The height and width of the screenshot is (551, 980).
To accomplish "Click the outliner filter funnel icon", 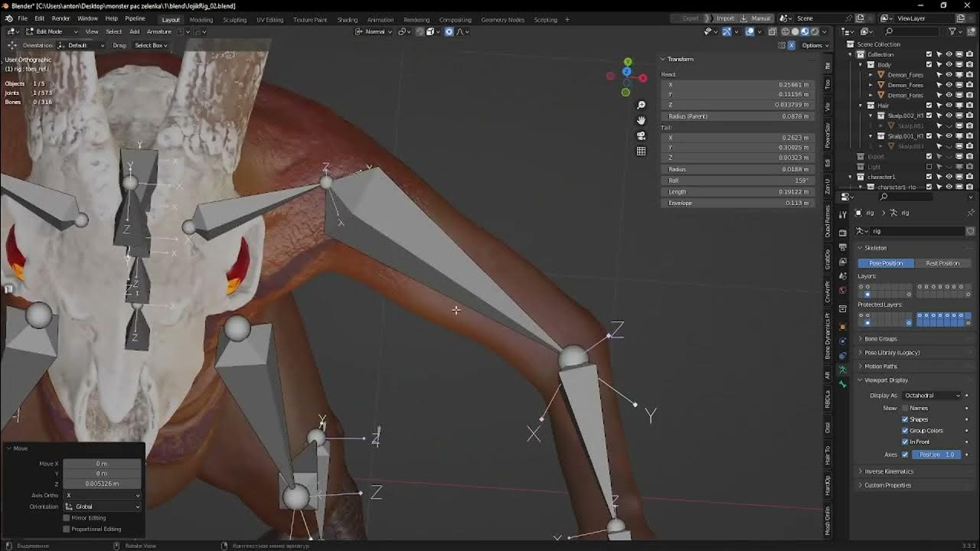I will (952, 31).
